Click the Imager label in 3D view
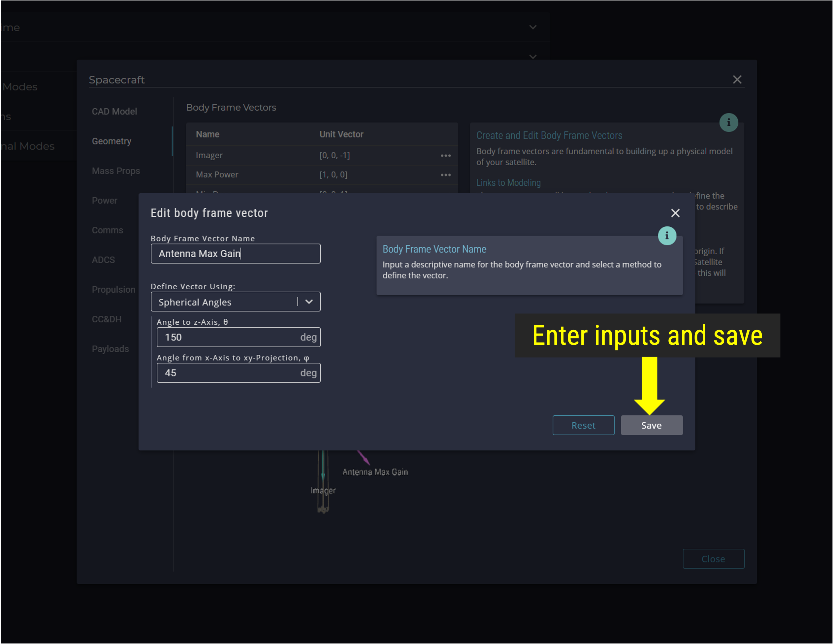Viewport: 833px width, 644px height. [323, 490]
